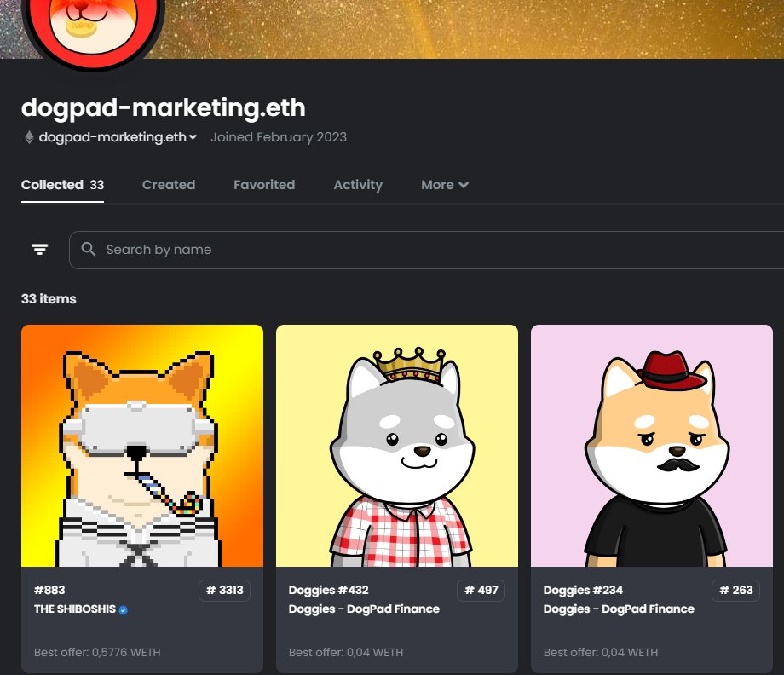This screenshot has width=784, height=675.
Task: Click the Best offer: 0,5776 WETH text
Action: [x=97, y=653]
